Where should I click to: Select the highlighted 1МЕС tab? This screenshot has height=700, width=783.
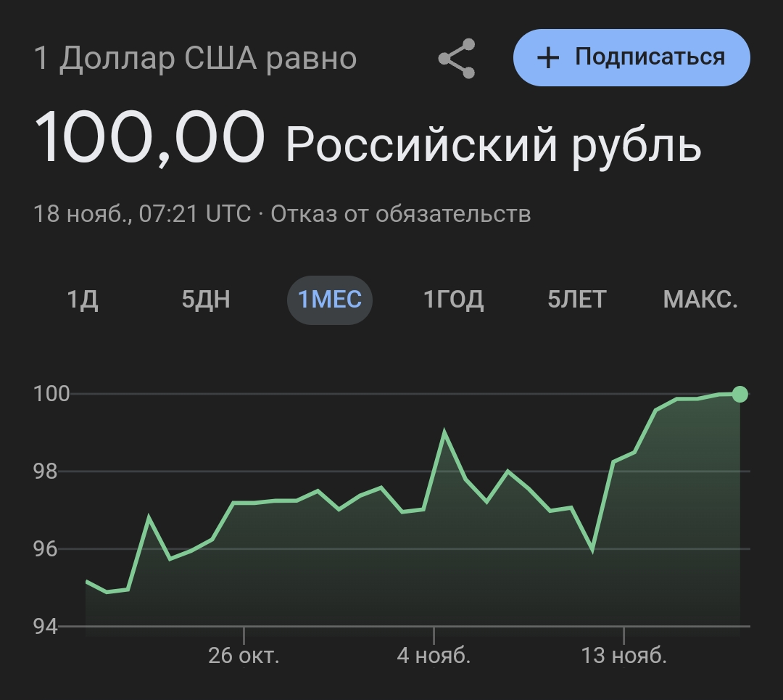[x=330, y=299]
